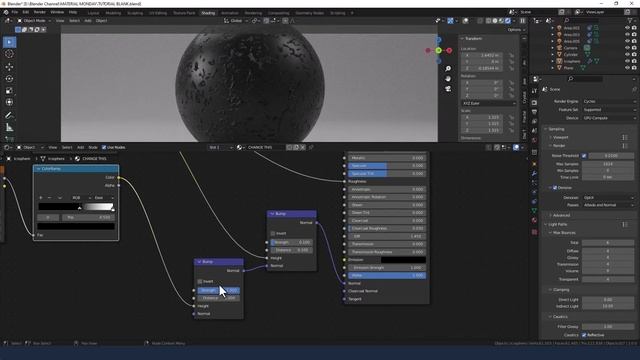Open the Render properties tab icon
The height and width of the screenshot is (360, 640).
pos(534,103)
